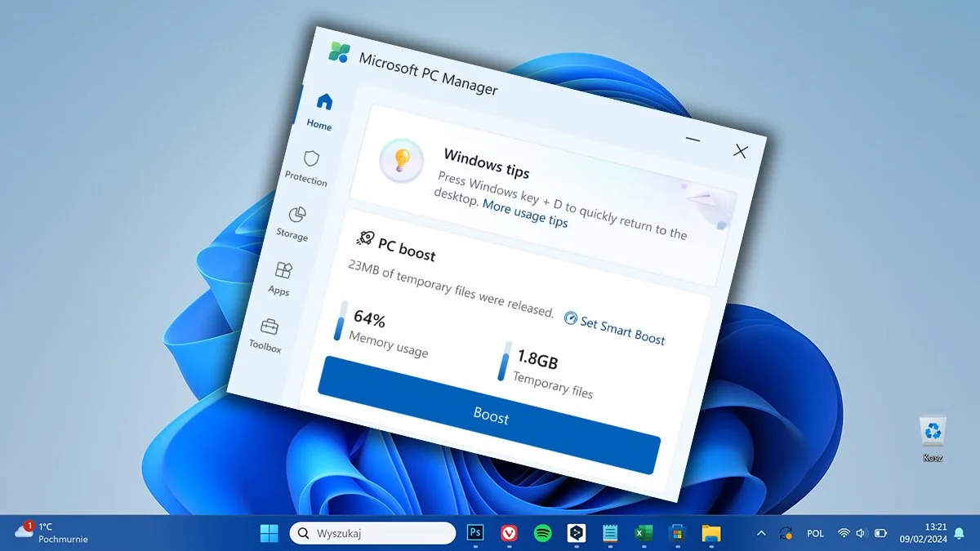
Task: Open File Explorer from the taskbar
Action: click(710, 533)
